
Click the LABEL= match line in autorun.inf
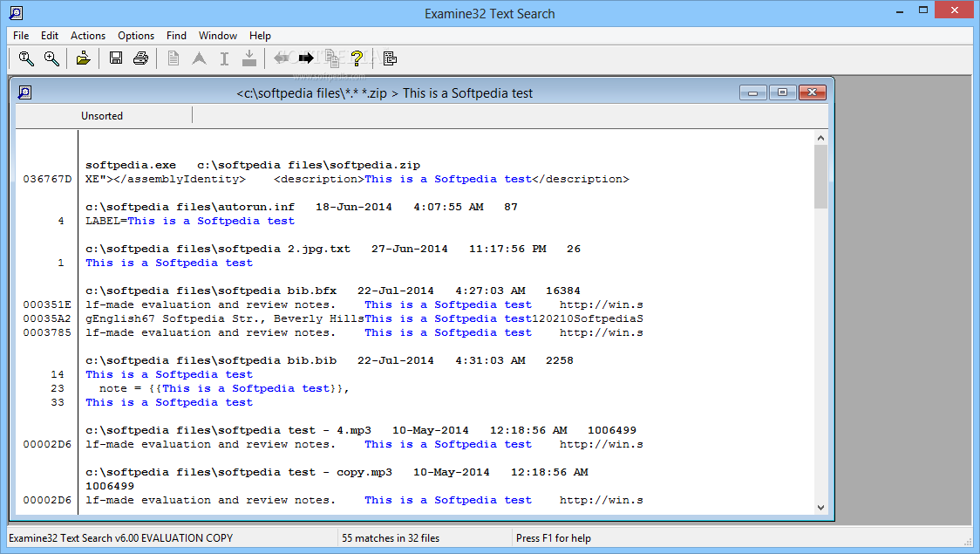click(190, 221)
